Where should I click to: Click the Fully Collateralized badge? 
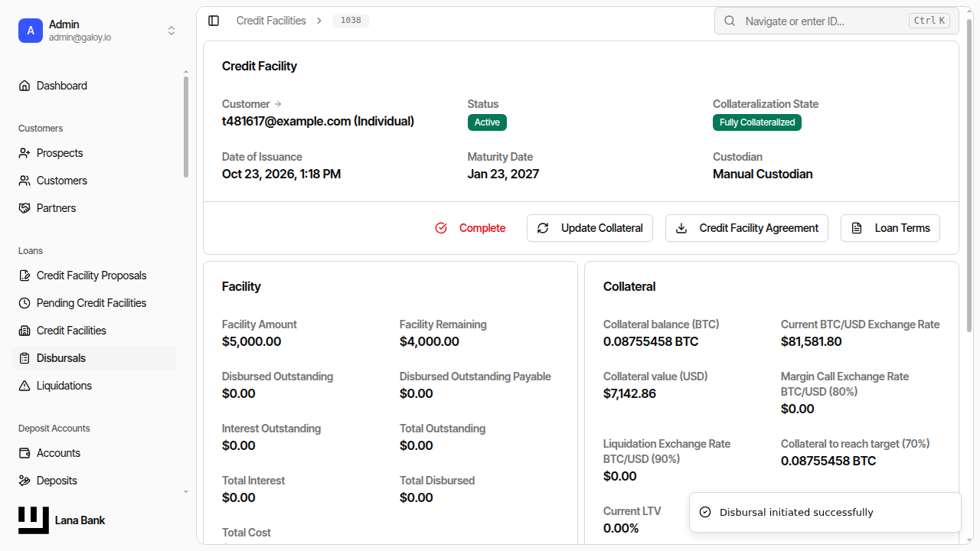click(x=757, y=122)
